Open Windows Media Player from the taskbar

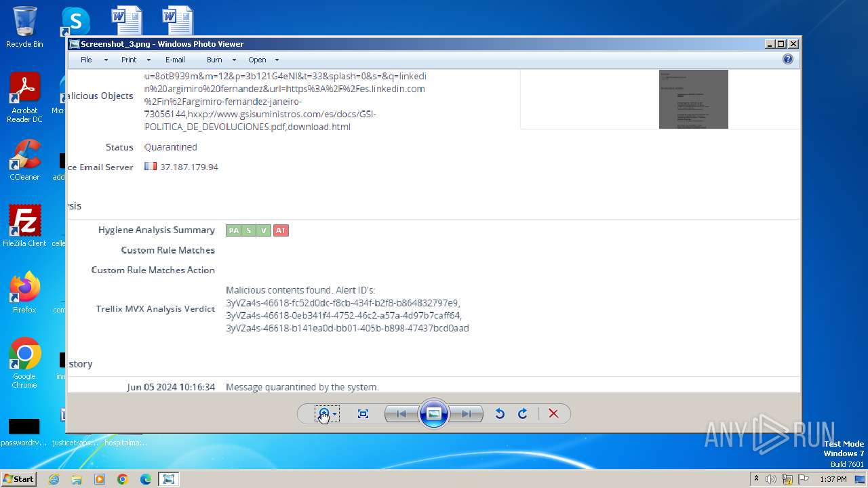tap(100, 479)
